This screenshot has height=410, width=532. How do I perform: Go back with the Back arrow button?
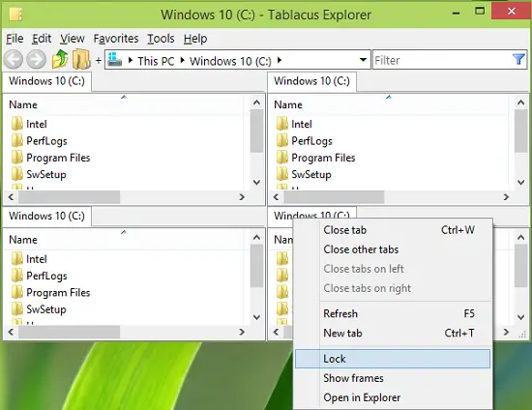coord(14,60)
